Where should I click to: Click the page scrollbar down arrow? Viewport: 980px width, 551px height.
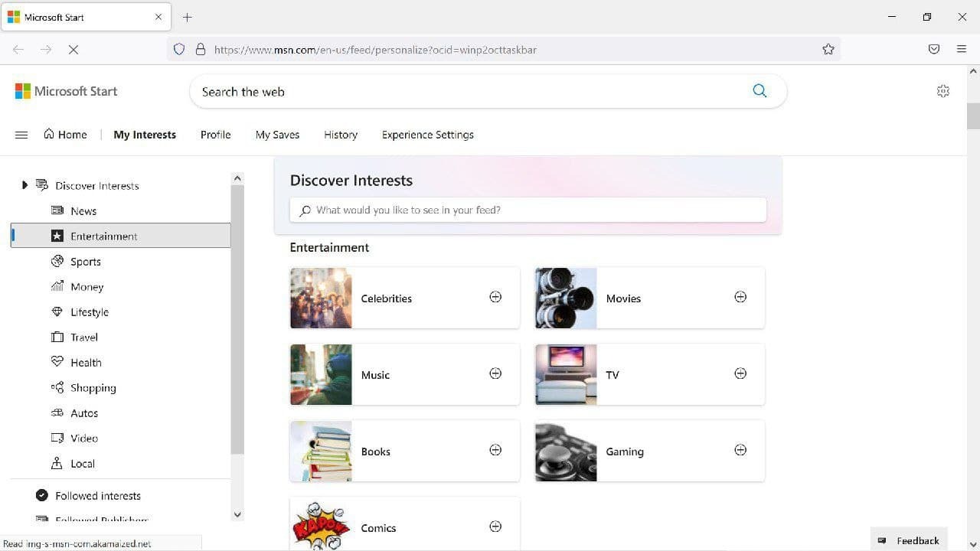pyautogui.click(x=973, y=544)
